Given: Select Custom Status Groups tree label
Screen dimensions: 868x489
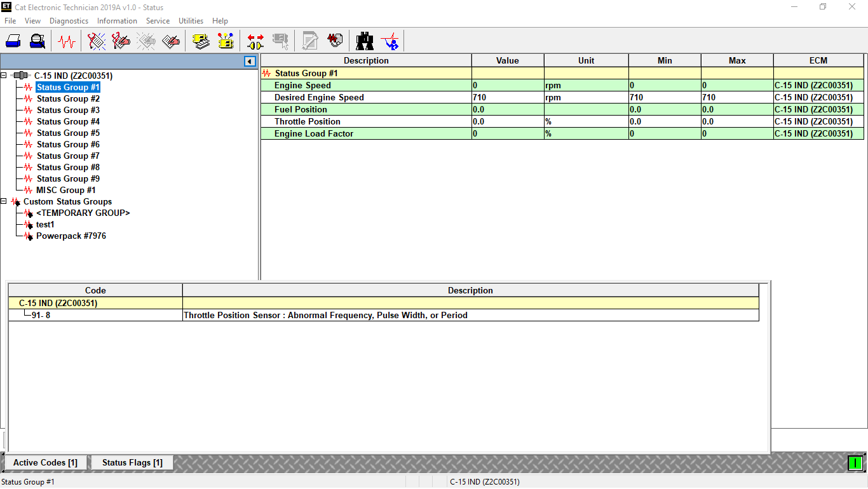Looking at the screenshot, I should (67, 201).
